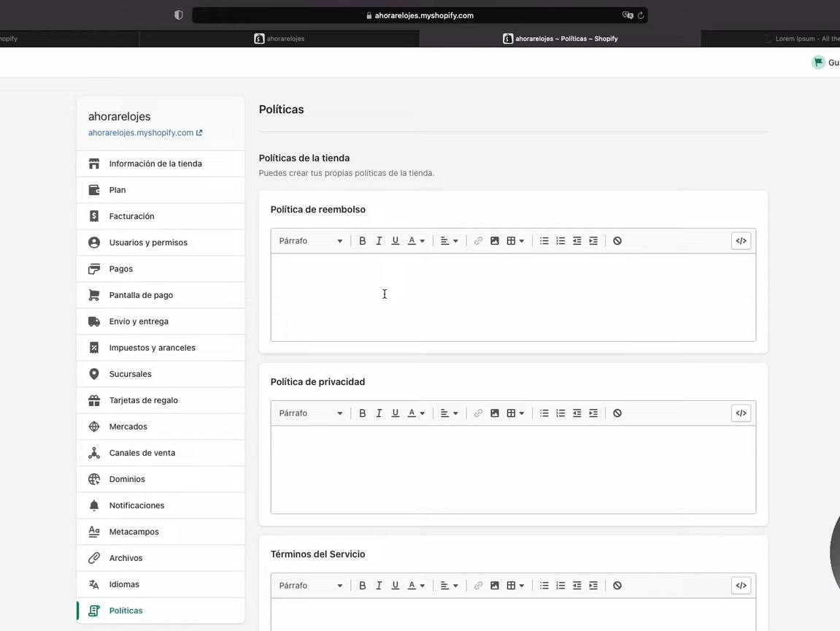The image size is (840, 631).
Task: Add bulleted list in privacidad editor
Action: [544, 413]
